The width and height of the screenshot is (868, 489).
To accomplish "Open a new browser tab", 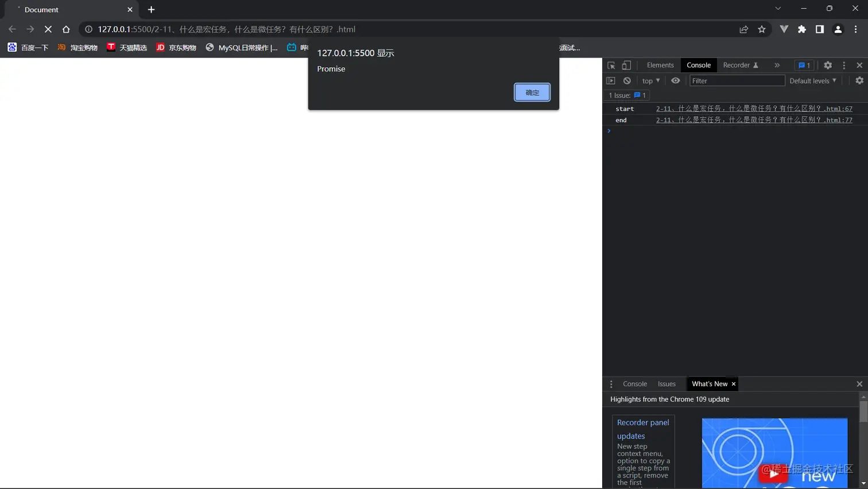I will [x=151, y=10].
